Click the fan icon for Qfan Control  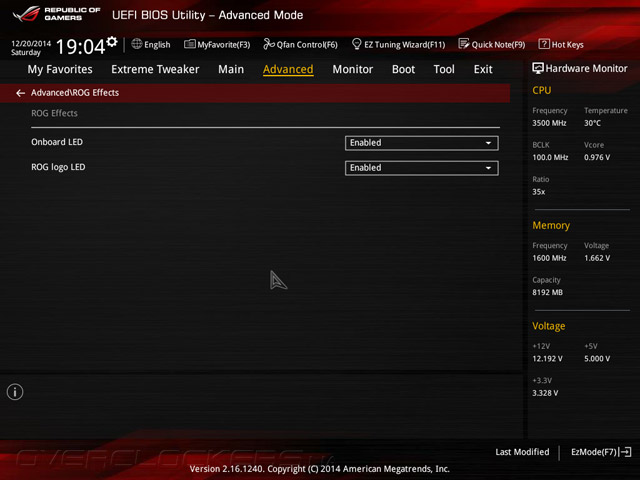pos(269,44)
